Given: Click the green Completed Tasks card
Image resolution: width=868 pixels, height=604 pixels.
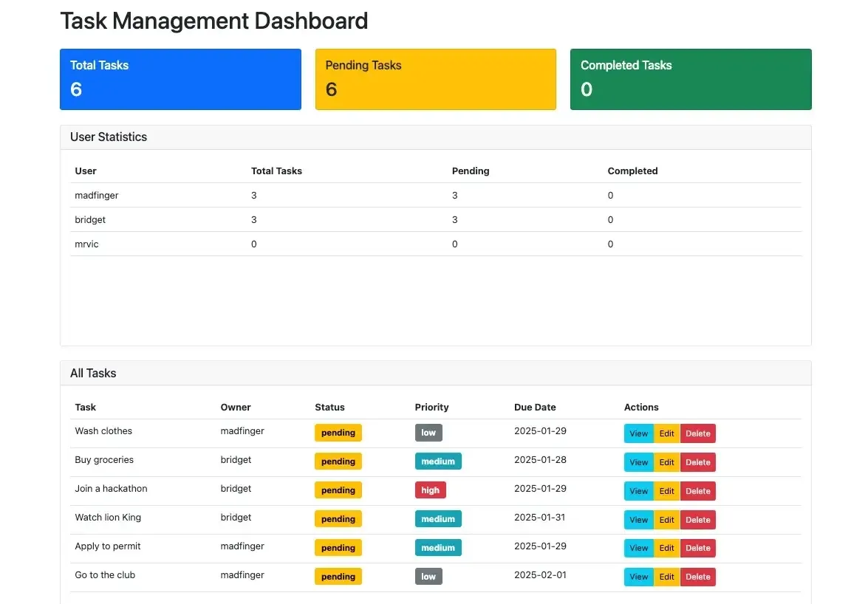Looking at the screenshot, I should 690,79.
